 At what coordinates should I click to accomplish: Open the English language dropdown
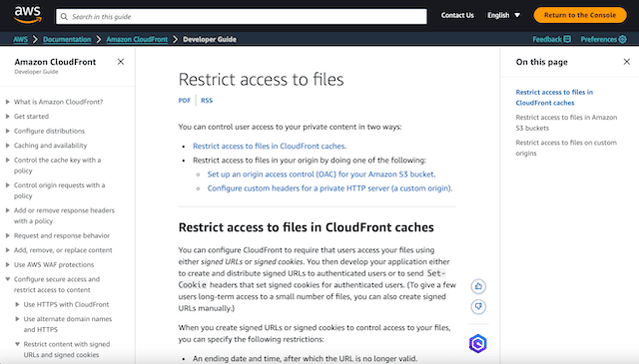click(x=503, y=15)
